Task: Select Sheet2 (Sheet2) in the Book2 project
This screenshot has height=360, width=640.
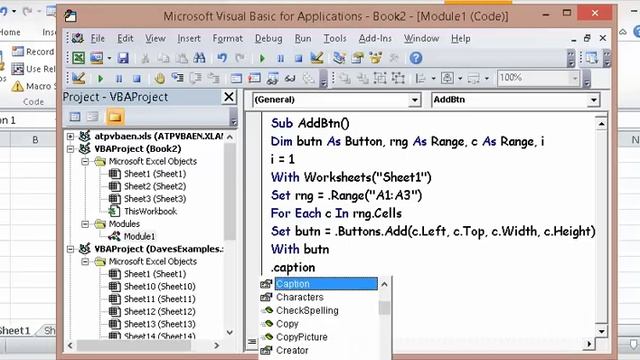Action: 155,186
